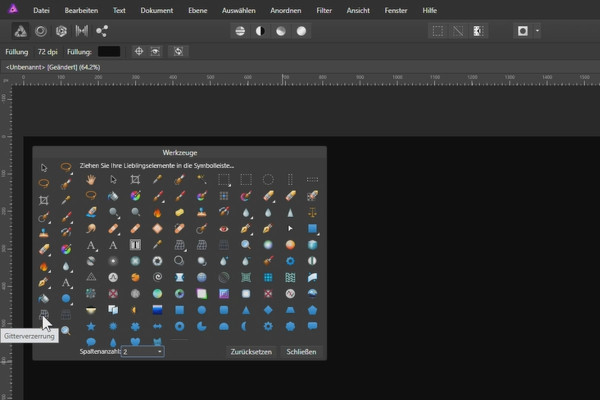
Task: Select the red eye removal tool icon
Action: [x=223, y=228]
